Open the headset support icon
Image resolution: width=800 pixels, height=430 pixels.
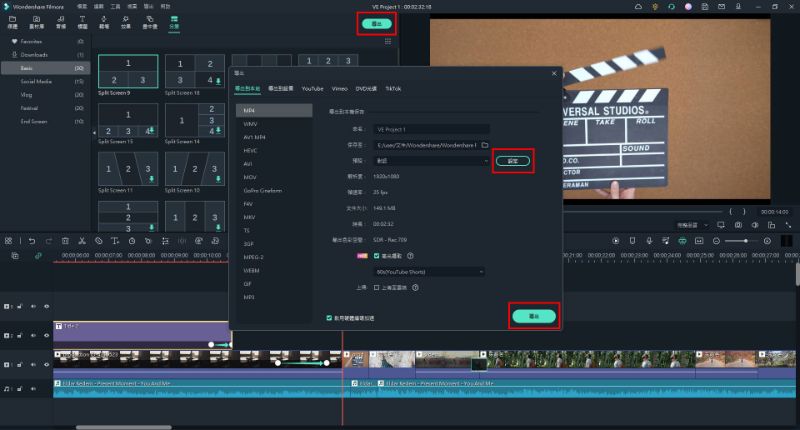(x=671, y=7)
